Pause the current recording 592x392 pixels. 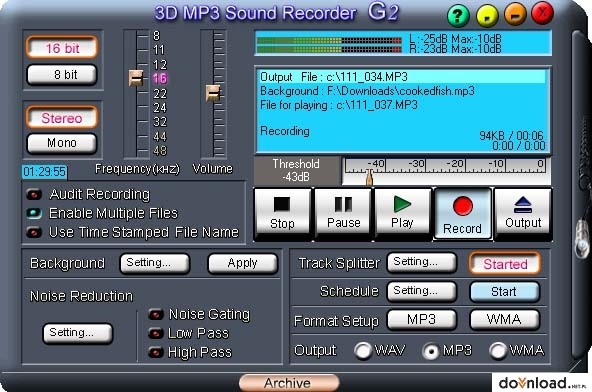343,214
